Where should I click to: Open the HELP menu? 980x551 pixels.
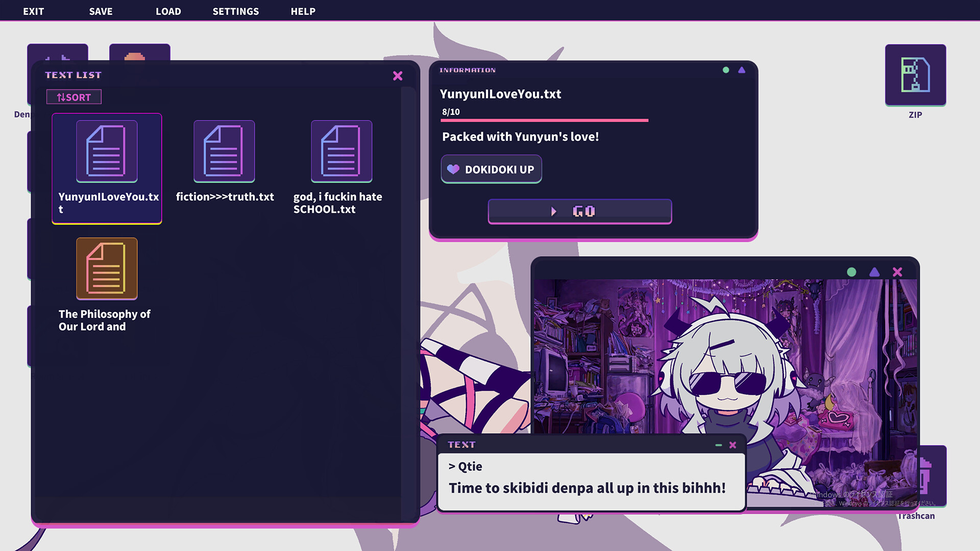[303, 11]
